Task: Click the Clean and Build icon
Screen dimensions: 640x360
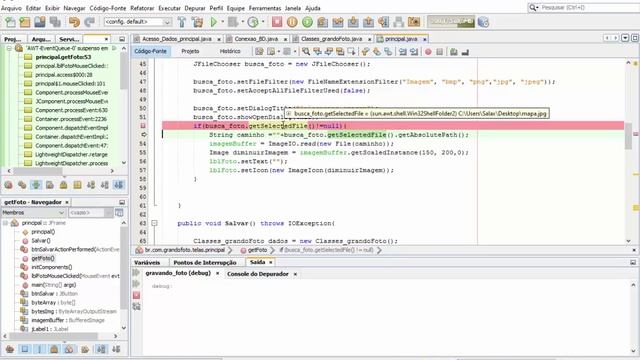Action: tap(198, 22)
